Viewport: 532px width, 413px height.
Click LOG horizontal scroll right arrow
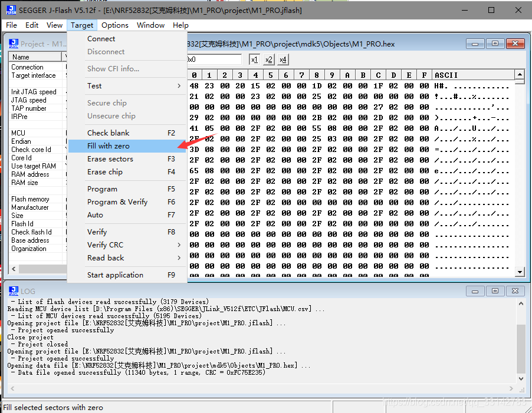[x=511, y=389]
